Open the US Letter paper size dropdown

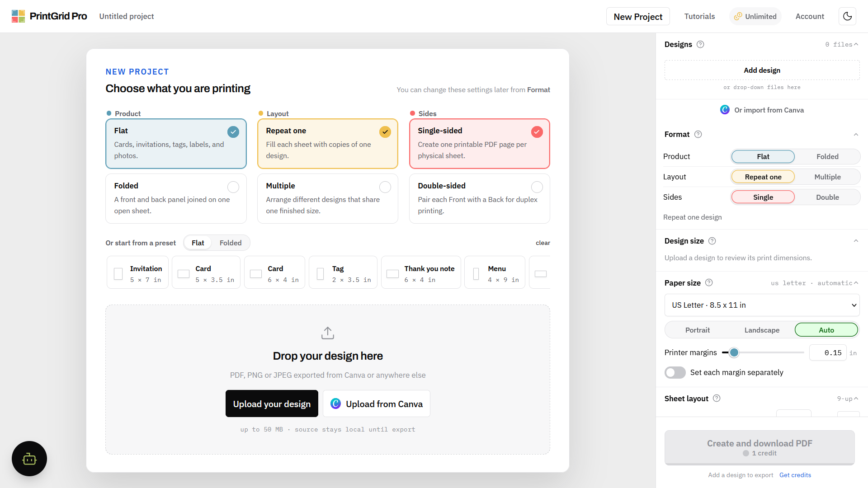point(762,305)
